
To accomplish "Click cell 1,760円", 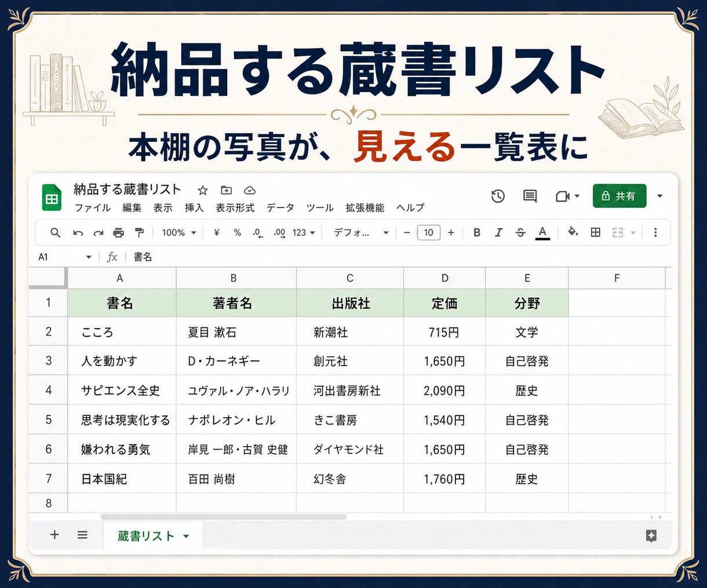I will tap(444, 479).
